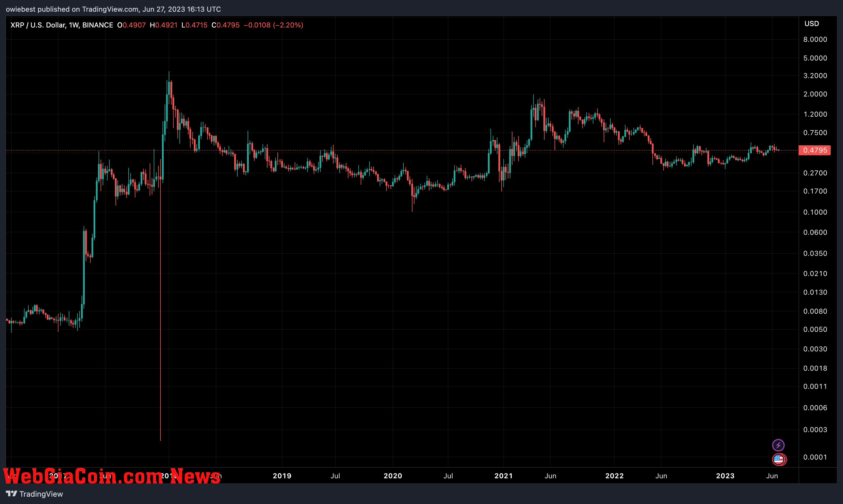Viewport: 843px width, 504px height.
Task: Click the 0.7500 price scale label
Action: click(x=815, y=133)
